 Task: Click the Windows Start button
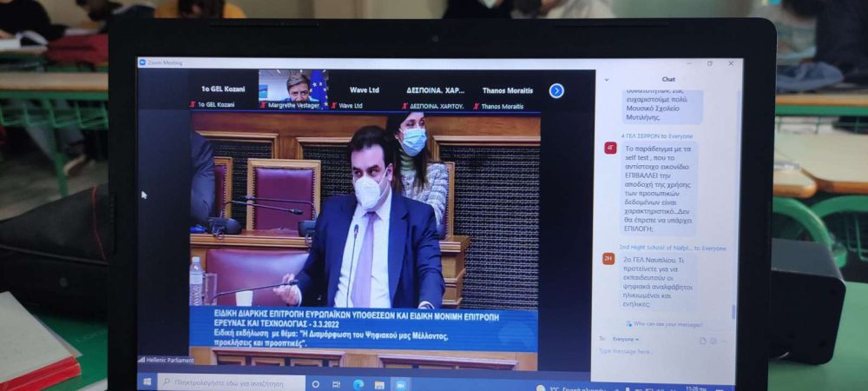pos(147,382)
